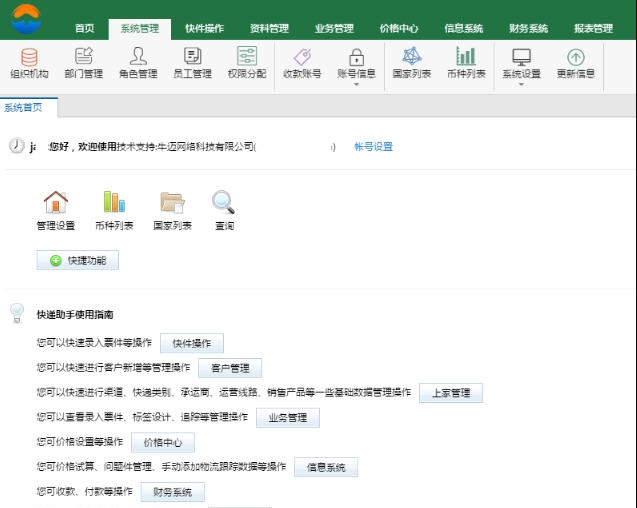Click the 收款账号 tag icon
This screenshot has height=508, width=637.
(302, 58)
